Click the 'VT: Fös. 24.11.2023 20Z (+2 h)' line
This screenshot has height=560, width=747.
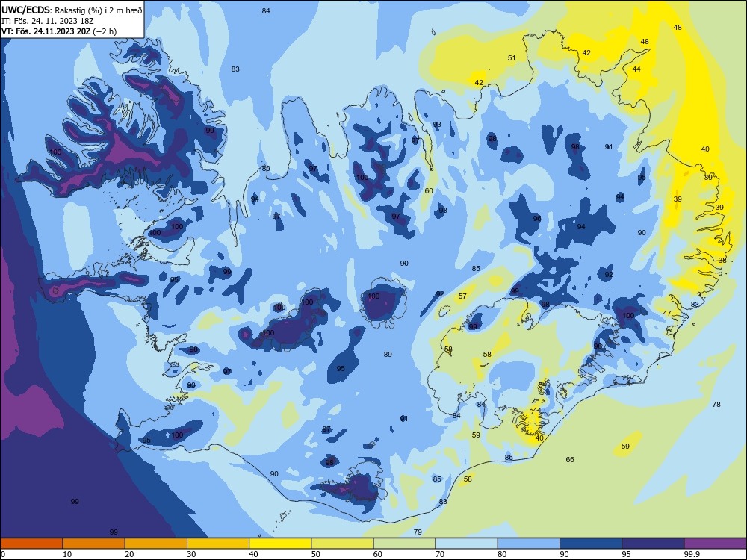pos(59,31)
